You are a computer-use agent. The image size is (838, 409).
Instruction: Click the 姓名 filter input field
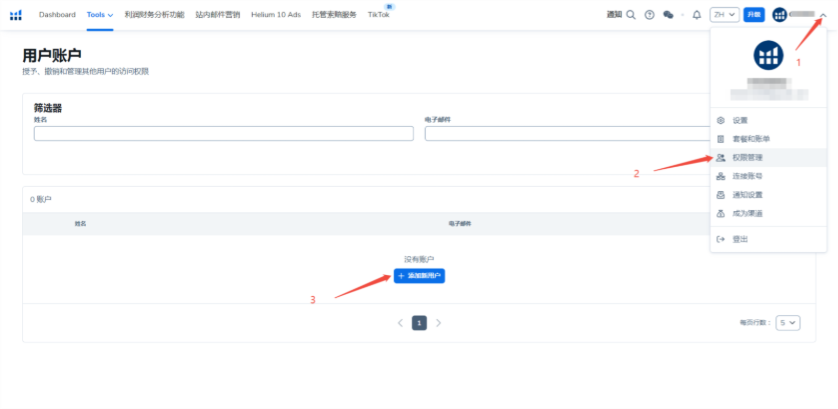(x=223, y=134)
